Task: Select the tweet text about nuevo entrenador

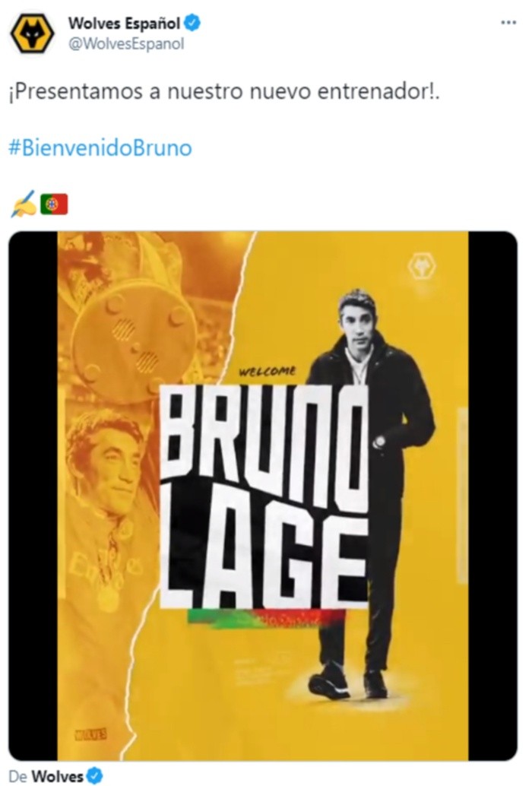Action: coord(224,92)
